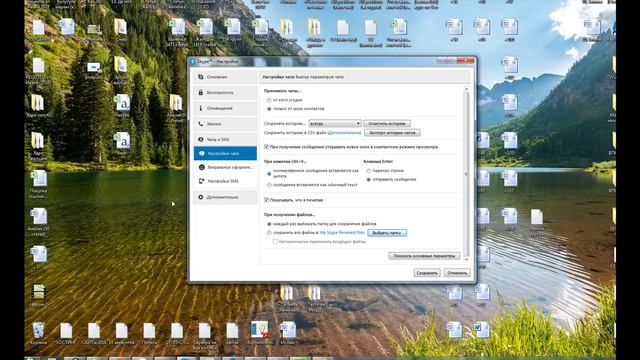
Task: Click the Показать основные параметры button
Action: pyautogui.click(x=424, y=256)
